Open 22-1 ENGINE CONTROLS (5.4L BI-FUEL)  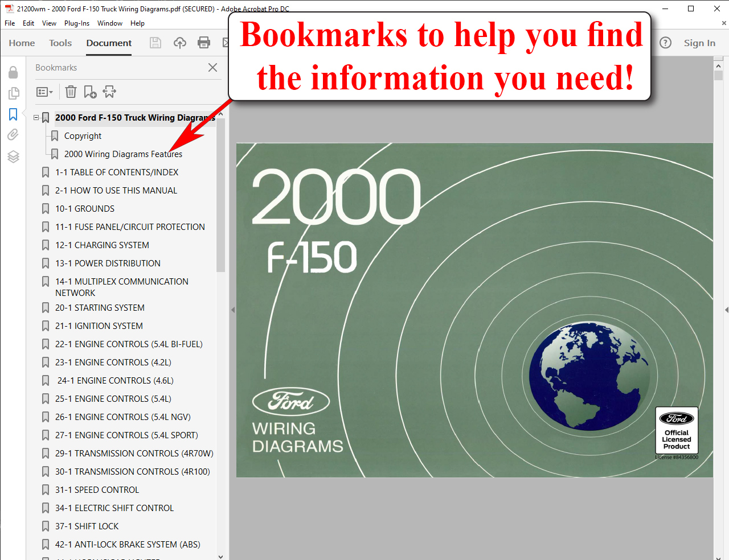(x=129, y=344)
